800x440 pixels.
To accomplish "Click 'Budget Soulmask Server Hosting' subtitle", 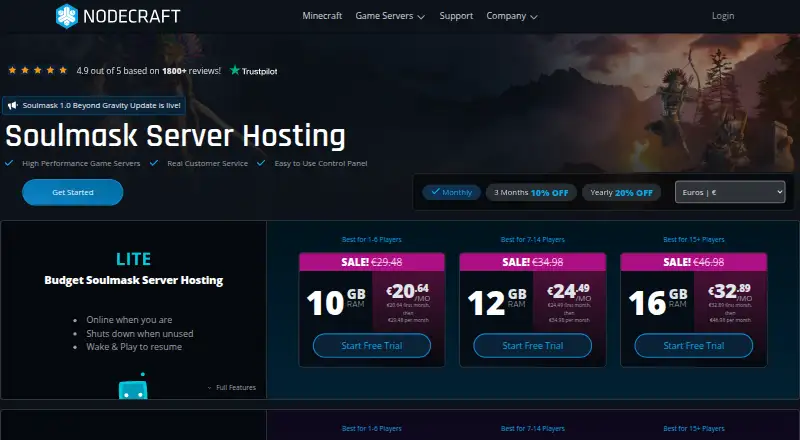I will (134, 280).
